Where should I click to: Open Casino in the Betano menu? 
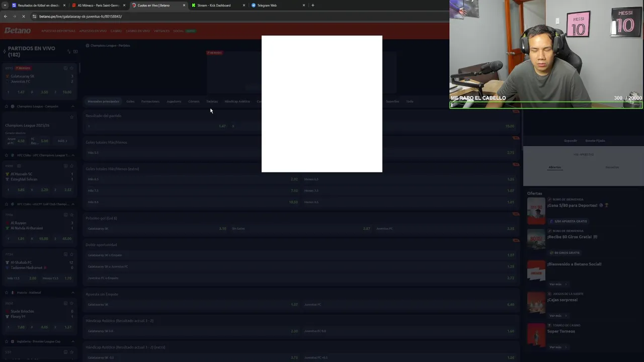pyautogui.click(x=116, y=31)
